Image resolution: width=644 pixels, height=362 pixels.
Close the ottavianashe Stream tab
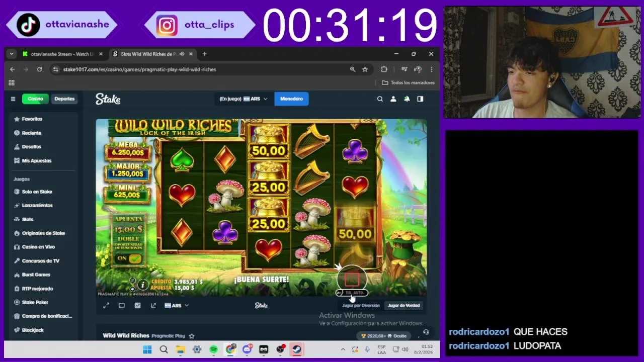coord(101,54)
